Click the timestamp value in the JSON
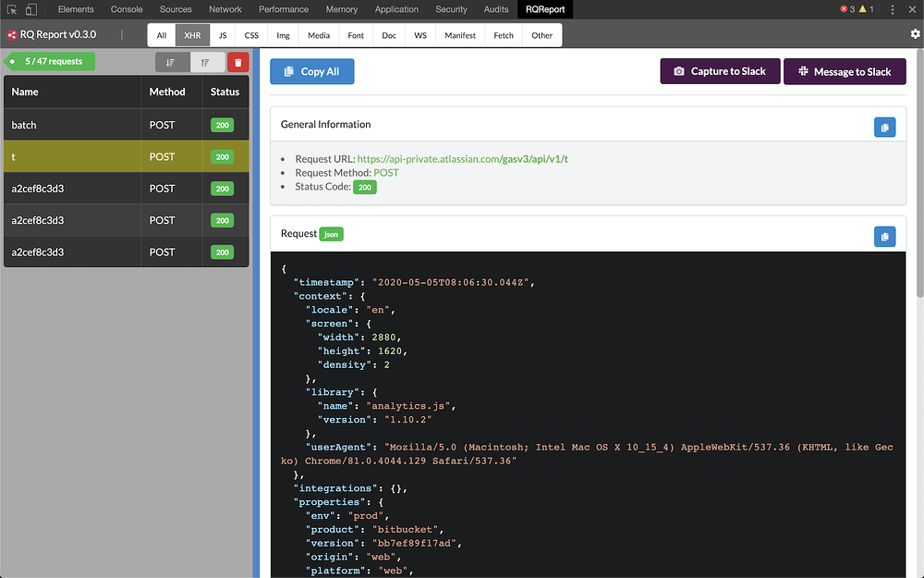This screenshot has width=924, height=578. [451, 282]
